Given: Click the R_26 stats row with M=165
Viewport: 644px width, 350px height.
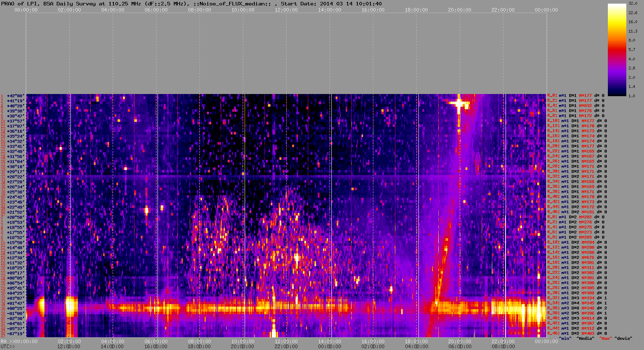Looking at the screenshot, I should coord(577,162).
